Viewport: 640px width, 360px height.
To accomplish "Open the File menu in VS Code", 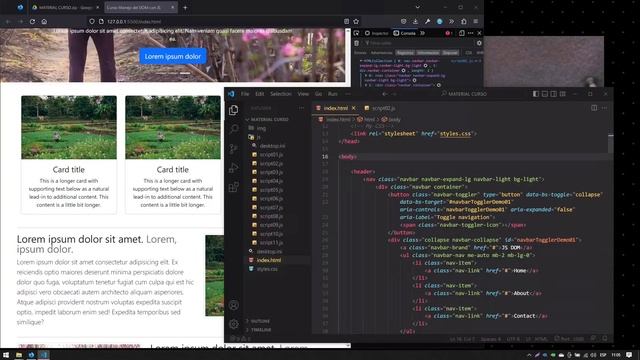I will pos(245,94).
